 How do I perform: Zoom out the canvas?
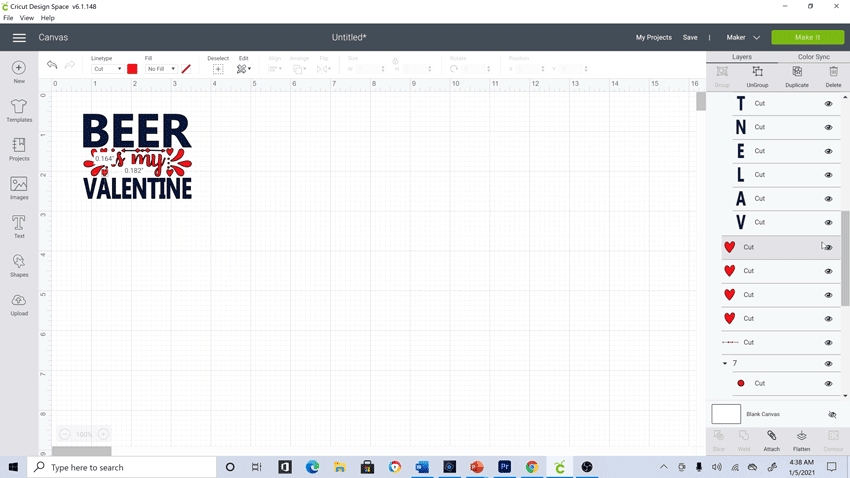(65, 434)
